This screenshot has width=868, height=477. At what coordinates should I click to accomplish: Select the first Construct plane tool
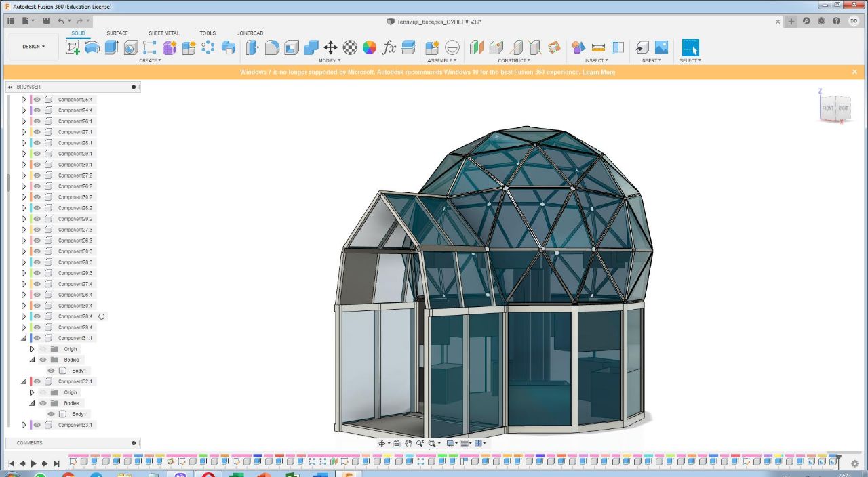pos(477,47)
